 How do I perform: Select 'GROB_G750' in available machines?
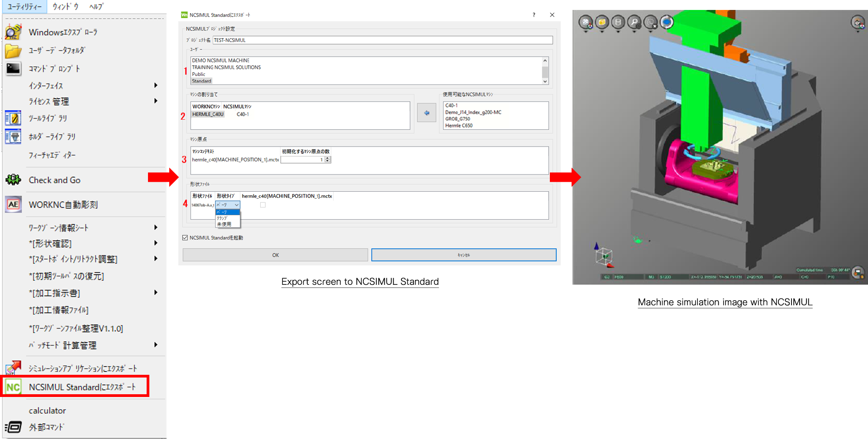(458, 119)
